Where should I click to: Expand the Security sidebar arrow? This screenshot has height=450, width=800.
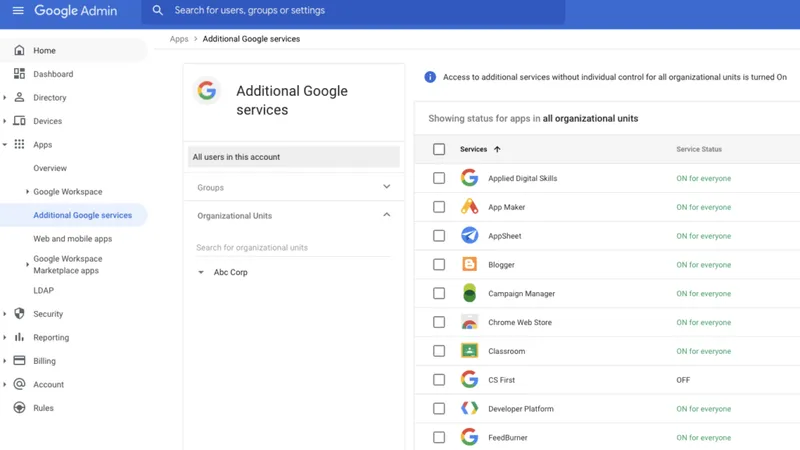[5, 313]
